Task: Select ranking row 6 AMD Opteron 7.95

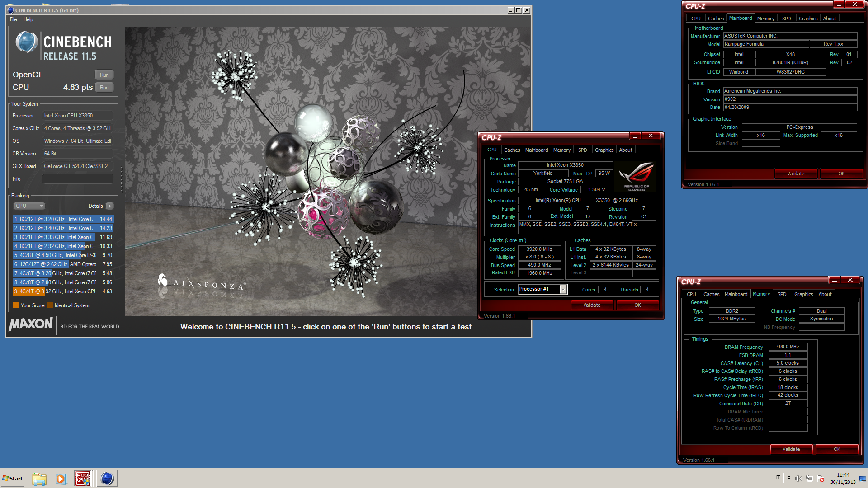Action: (63, 264)
